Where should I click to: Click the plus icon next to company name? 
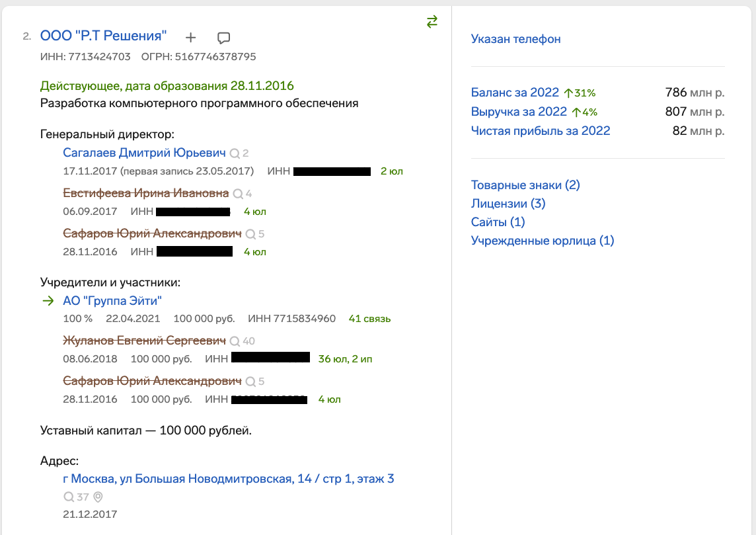pyautogui.click(x=191, y=37)
